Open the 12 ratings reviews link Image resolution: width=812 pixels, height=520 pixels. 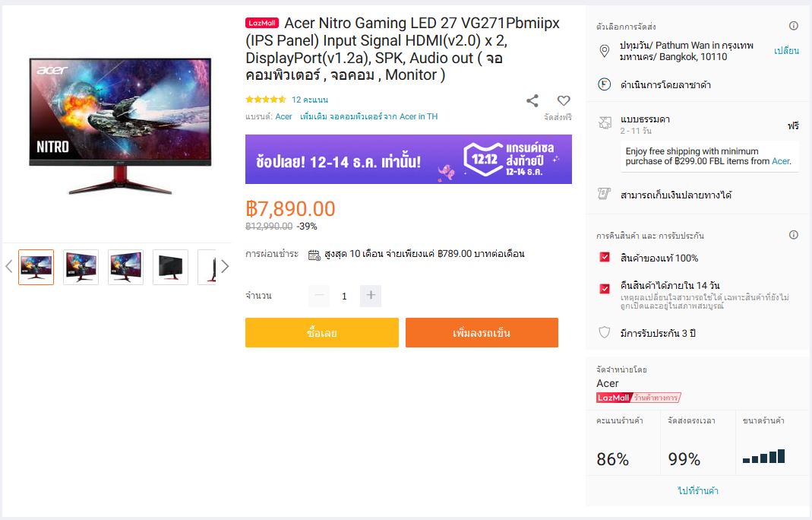[x=310, y=100]
